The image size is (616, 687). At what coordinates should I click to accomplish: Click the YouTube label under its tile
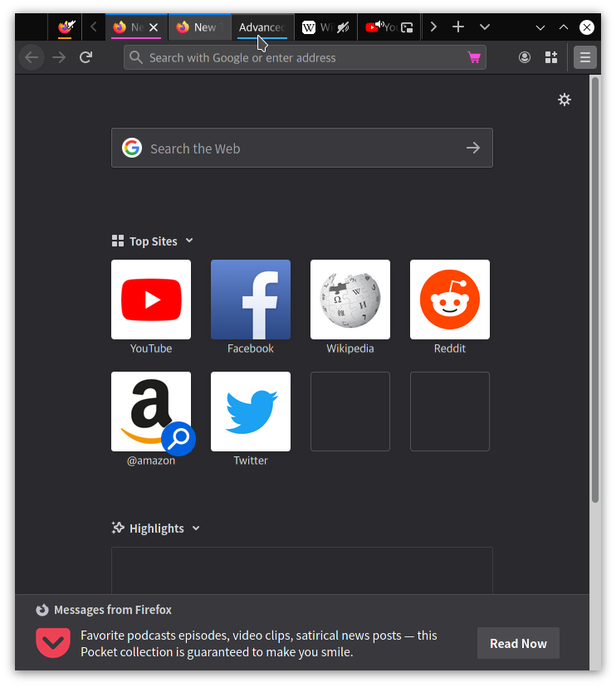(x=151, y=348)
